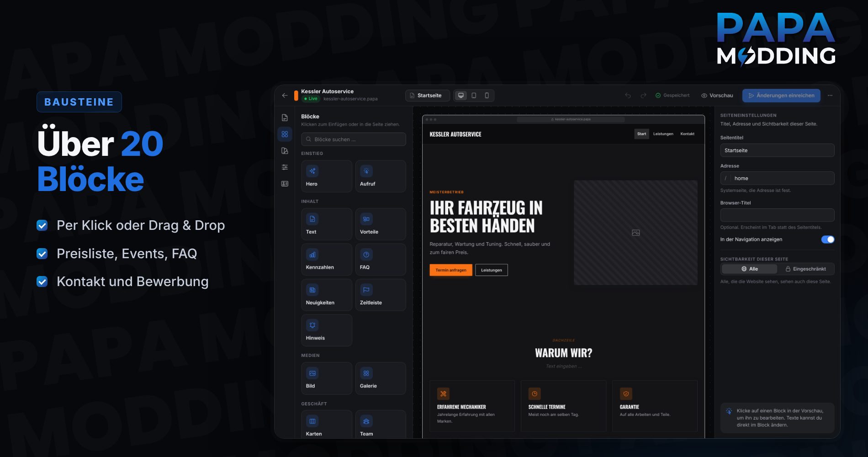Switch to tablet preview device icon
This screenshot has width=868, height=457.
coord(474,96)
